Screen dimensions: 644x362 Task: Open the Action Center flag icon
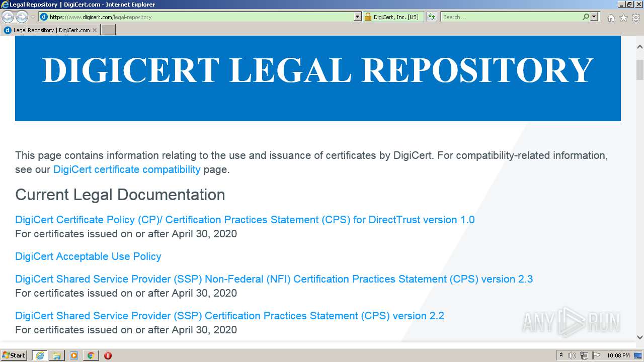596,355
